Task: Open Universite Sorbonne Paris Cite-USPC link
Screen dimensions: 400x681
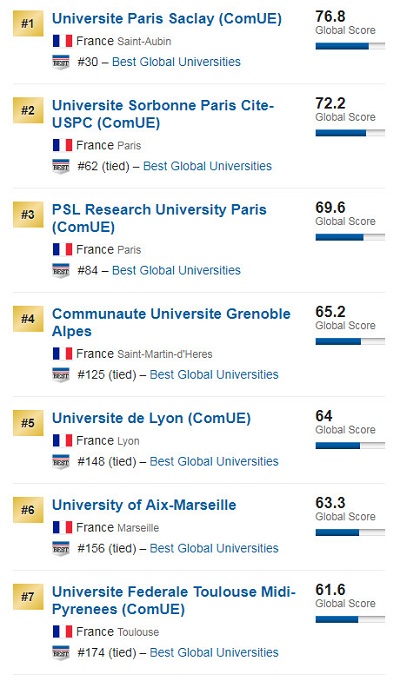Action: [x=163, y=114]
